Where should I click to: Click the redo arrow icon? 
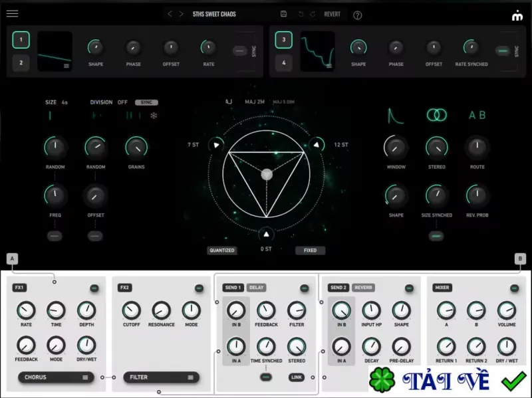[x=313, y=14]
